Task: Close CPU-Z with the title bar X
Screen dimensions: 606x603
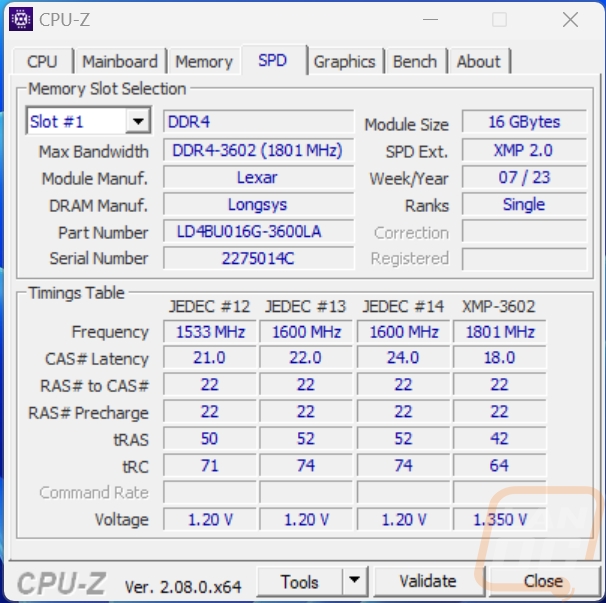Action: click(x=570, y=19)
